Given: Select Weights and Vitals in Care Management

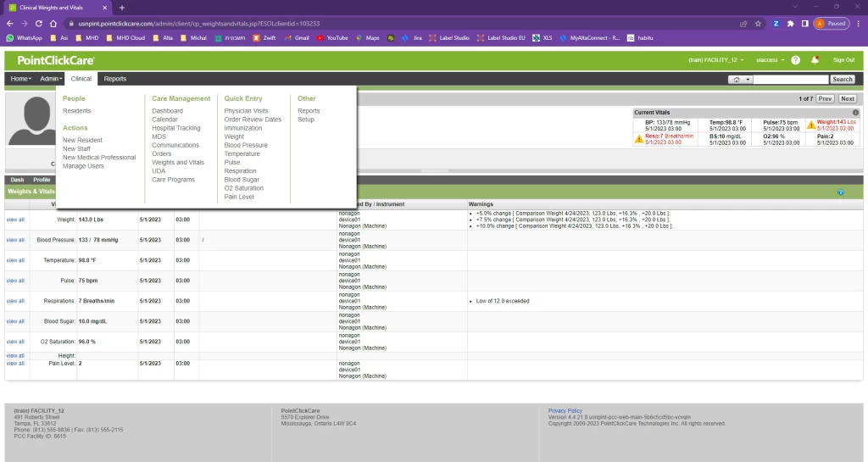Looking at the screenshot, I should [x=178, y=163].
